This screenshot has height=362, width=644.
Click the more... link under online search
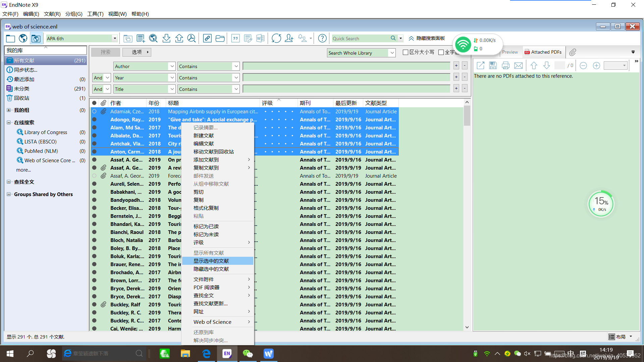[23, 170]
